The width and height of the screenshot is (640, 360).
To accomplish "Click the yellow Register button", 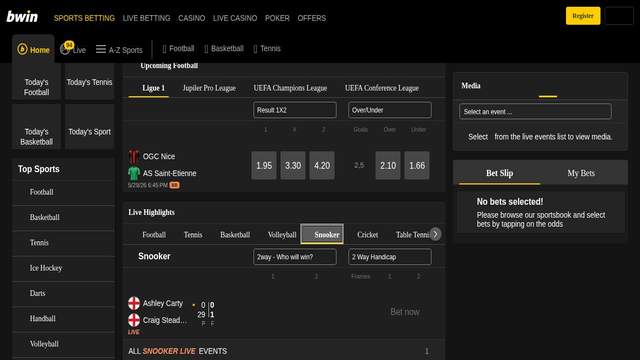I will [583, 16].
